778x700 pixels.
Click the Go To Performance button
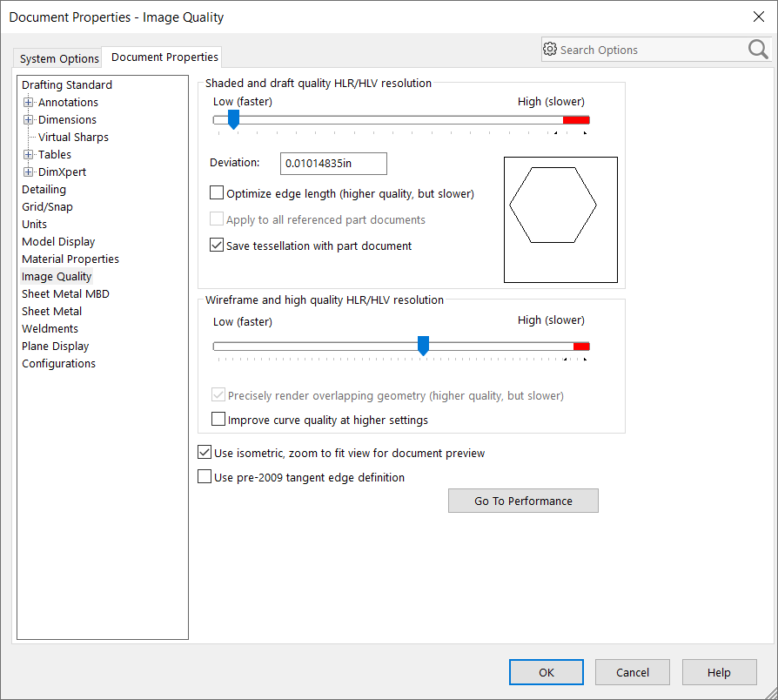(x=523, y=501)
